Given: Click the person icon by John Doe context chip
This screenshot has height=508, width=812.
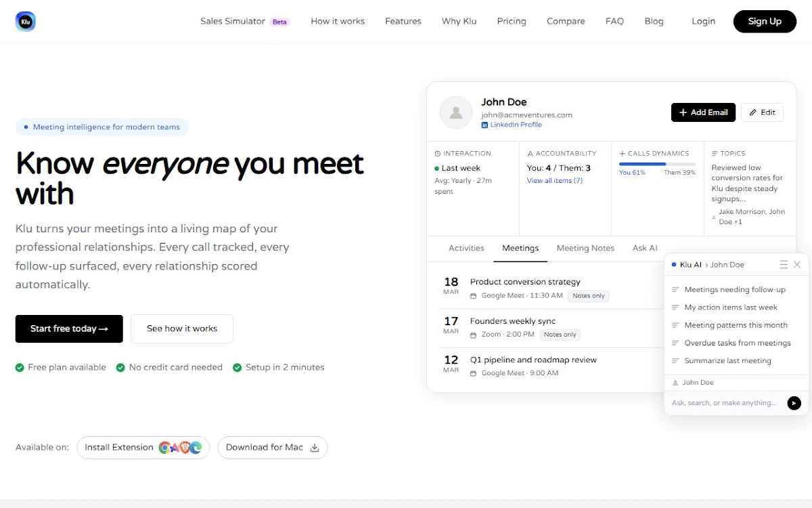Looking at the screenshot, I should [675, 383].
